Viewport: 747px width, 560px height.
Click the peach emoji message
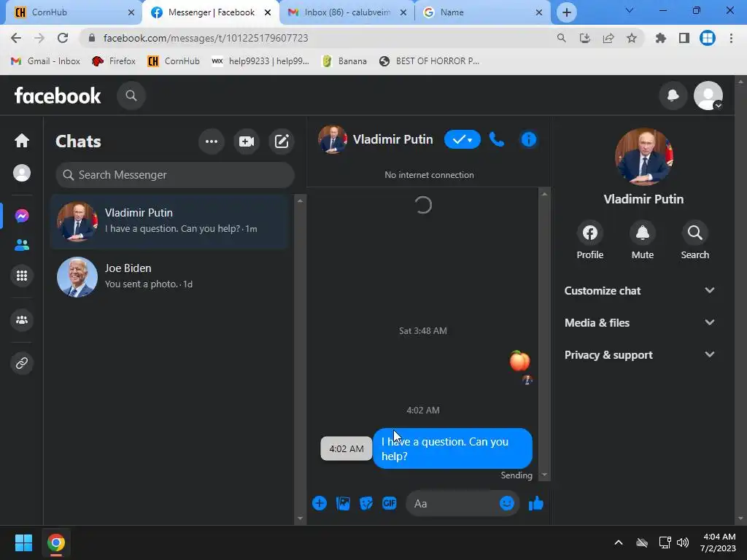point(519,361)
